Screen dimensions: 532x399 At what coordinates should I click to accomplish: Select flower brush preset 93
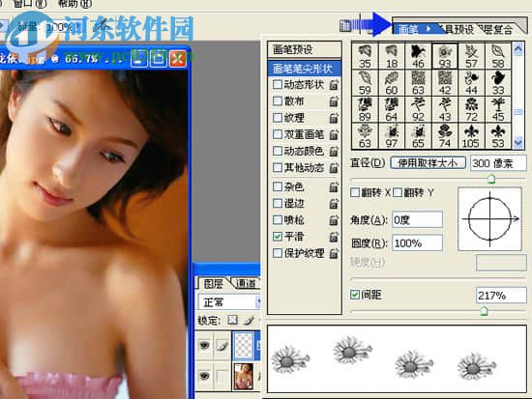pyautogui.click(x=445, y=56)
